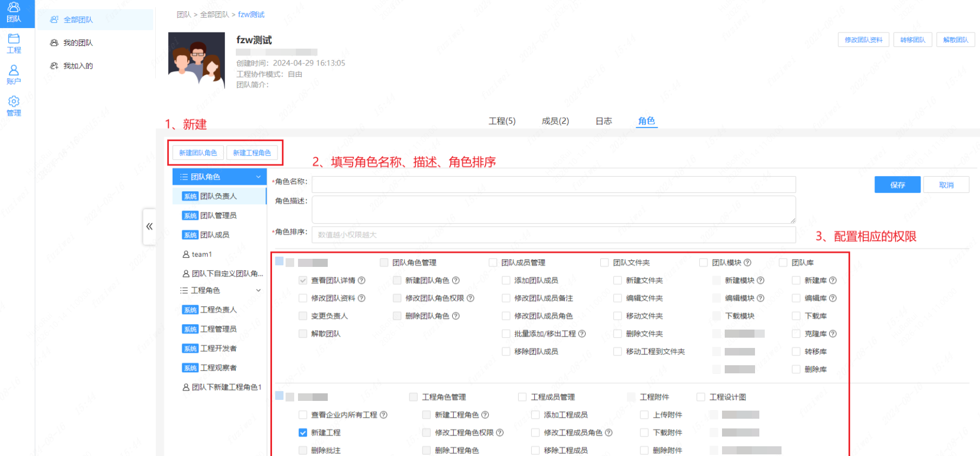This screenshot has height=456, width=980.
Task: Click help icon beside 团队模块 header
Action: 747,263
